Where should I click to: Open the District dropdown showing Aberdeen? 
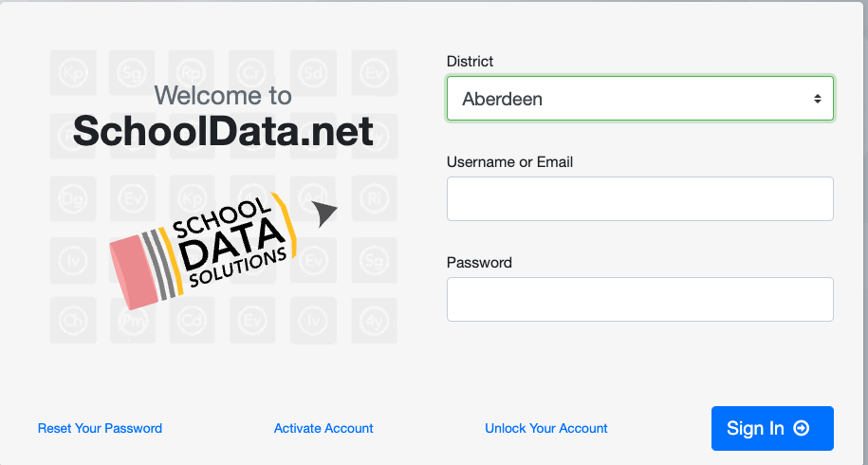click(x=626, y=99)
